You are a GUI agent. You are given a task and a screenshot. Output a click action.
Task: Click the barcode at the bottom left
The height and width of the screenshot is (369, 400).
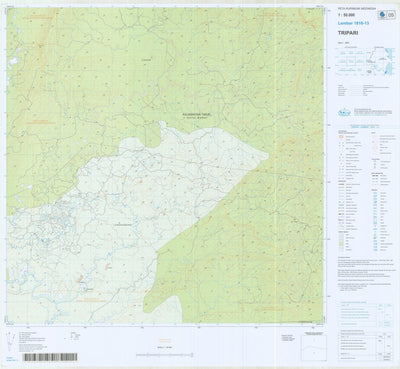tap(50, 357)
